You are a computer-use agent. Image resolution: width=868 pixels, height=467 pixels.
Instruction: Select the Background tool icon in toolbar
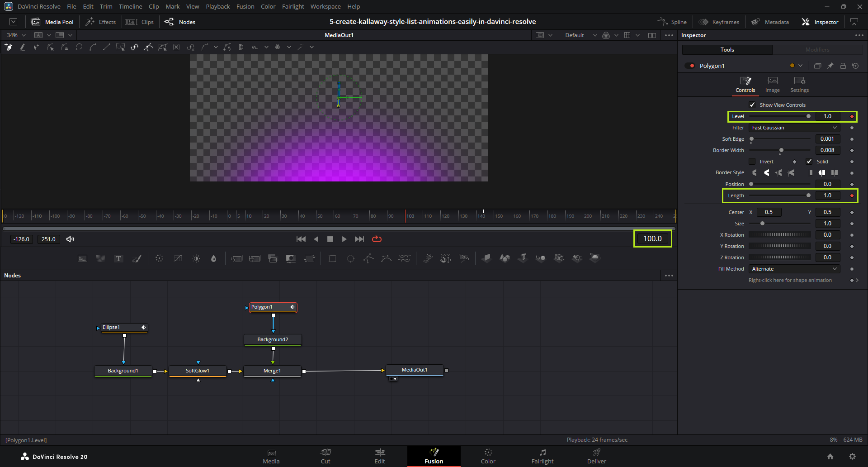(x=82, y=258)
